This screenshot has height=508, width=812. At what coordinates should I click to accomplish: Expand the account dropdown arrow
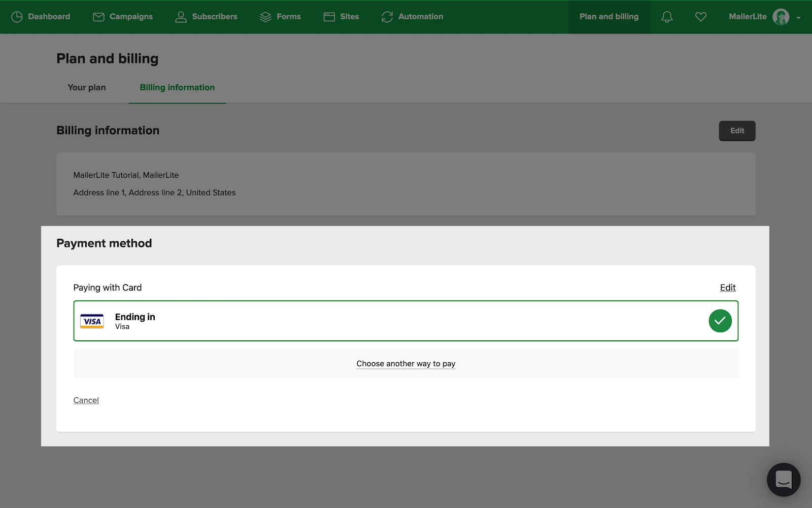(798, 18)
